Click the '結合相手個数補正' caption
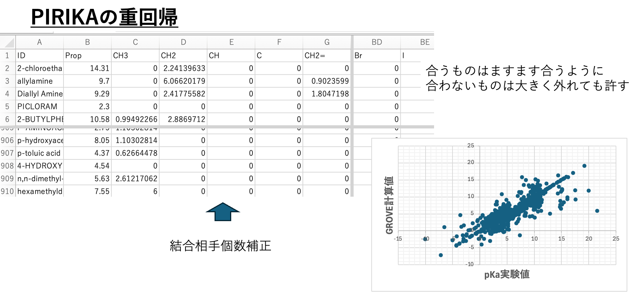The height and width of the screenshot is (292, 644). (x=220, y=246)
